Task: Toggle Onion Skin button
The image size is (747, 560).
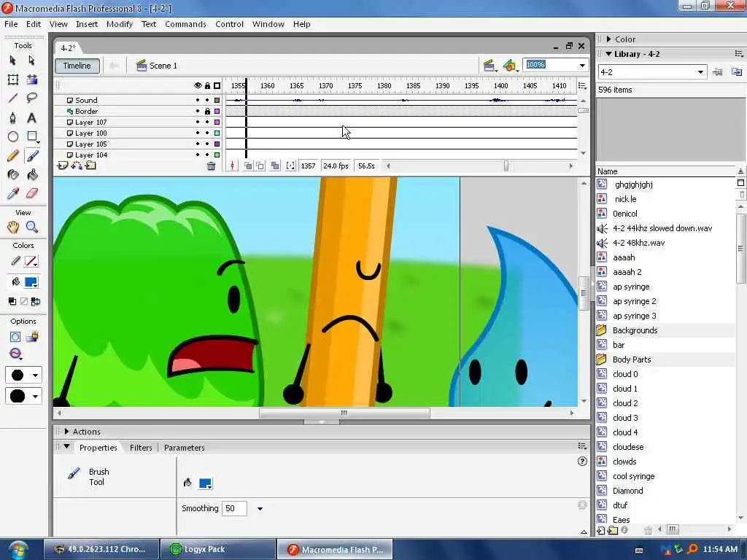Action: point(248,166)
